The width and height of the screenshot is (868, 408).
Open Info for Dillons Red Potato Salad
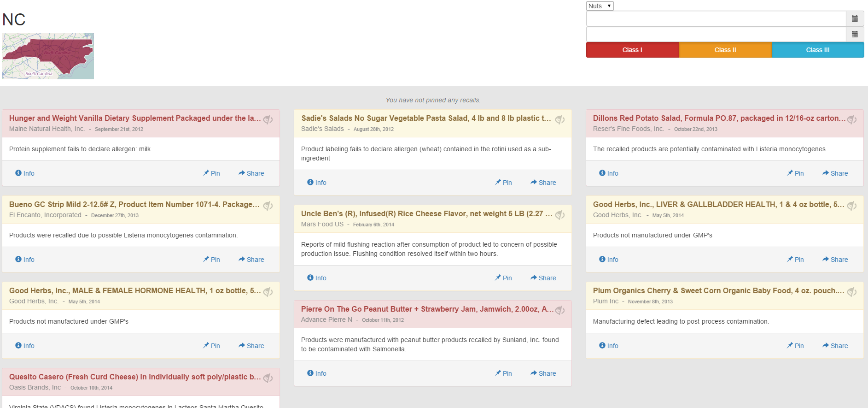[609, 173]
